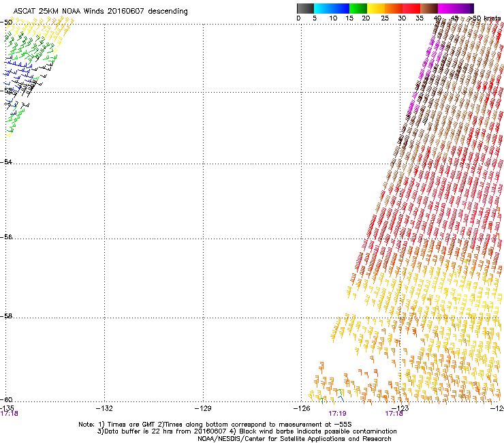Click the -123 longitude axis label
Image resolution: width=504 pixels, height=443 pixels.
click(400, 408)
